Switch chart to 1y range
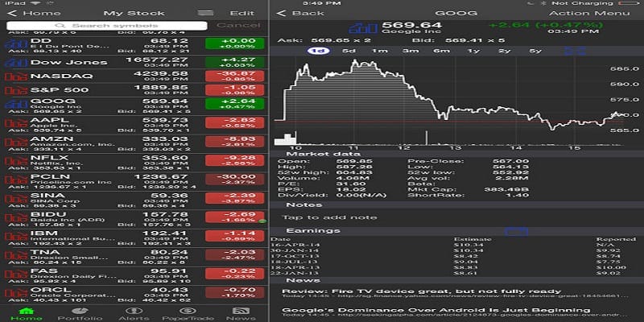 point(473,51)
